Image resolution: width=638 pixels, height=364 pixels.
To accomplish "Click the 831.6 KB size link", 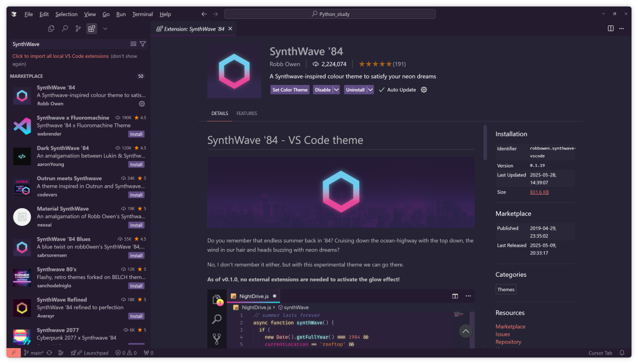I will click(x=539, y=192).
